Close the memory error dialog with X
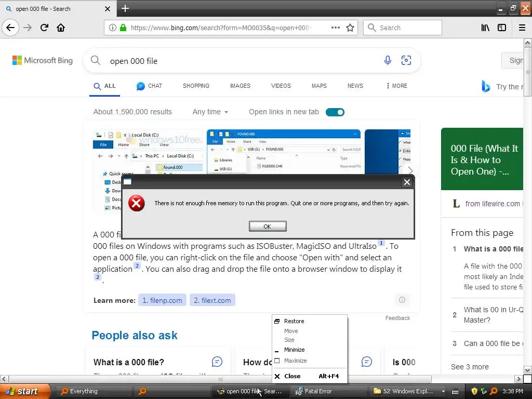This screenshot has height=399, width=532. (x=407, y=182)
